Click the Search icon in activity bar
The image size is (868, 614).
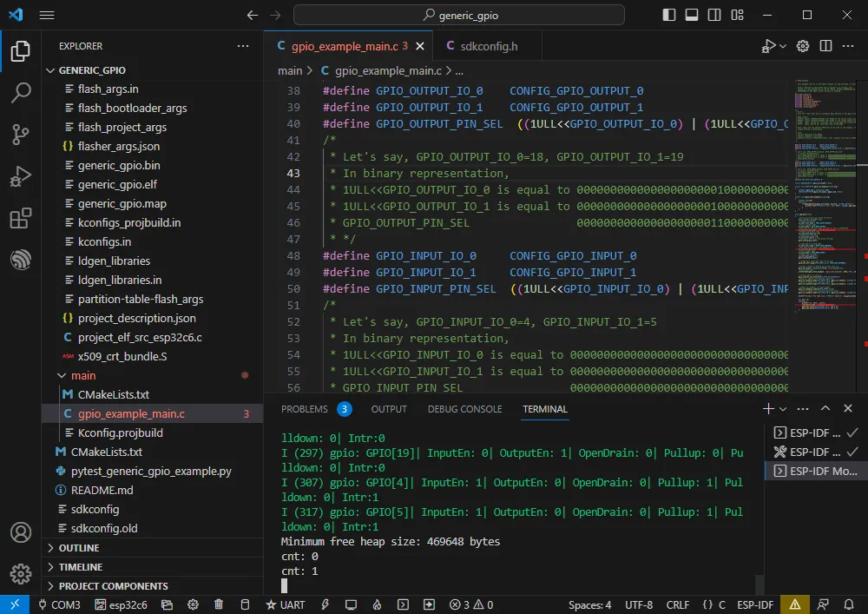[20, 93]
